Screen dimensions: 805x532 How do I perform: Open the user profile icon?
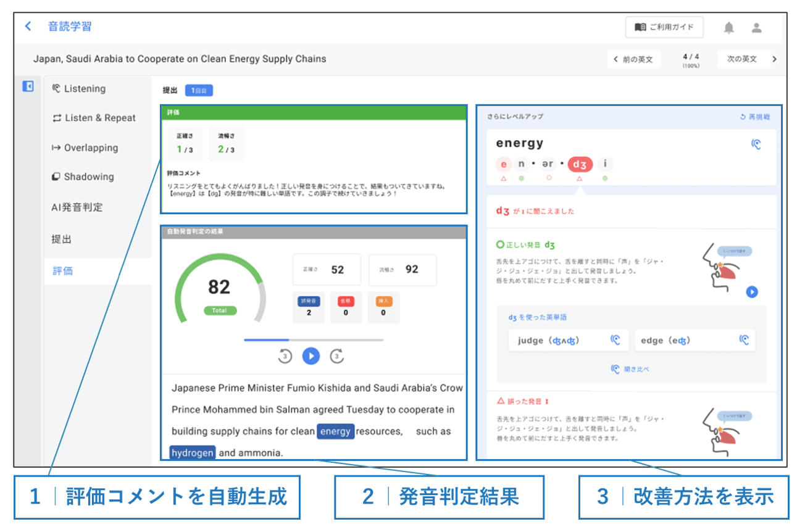[x=756, y=28]
